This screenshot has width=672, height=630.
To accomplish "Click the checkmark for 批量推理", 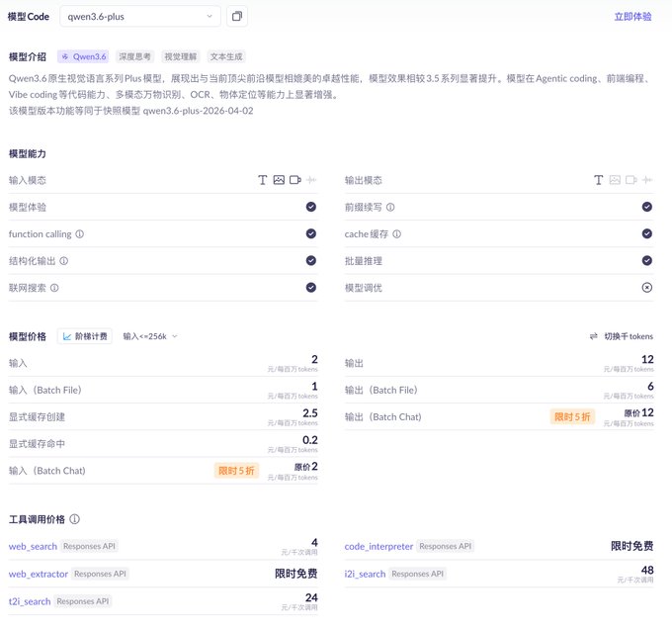I will coord(646,261).
